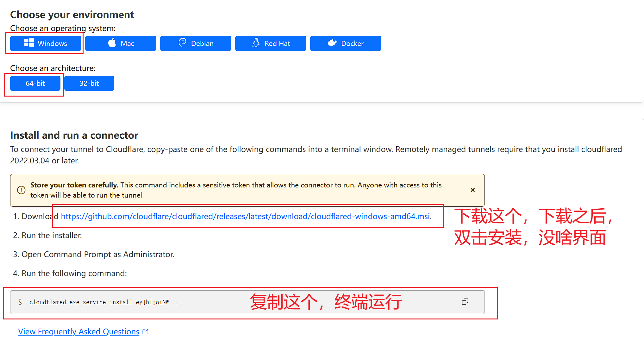Dismiss the token warning banner
The image size is (644, 347).
tap(472, 190)
